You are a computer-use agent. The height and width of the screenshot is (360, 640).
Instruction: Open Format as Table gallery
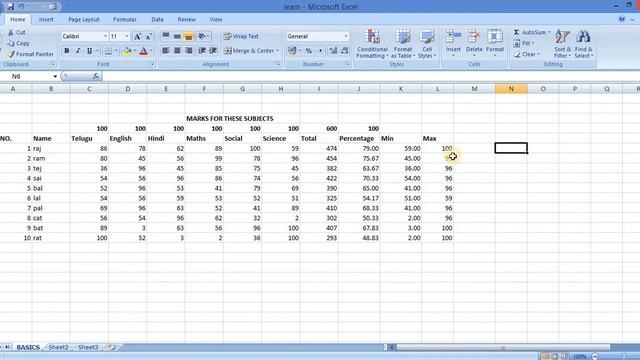pyautogui.click(x=402, y=44)
